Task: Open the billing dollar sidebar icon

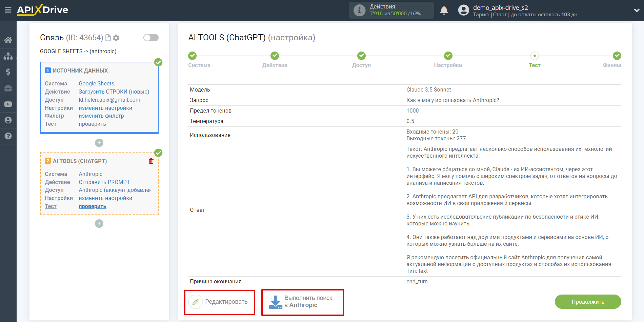Action: click(x=8, y=72)
